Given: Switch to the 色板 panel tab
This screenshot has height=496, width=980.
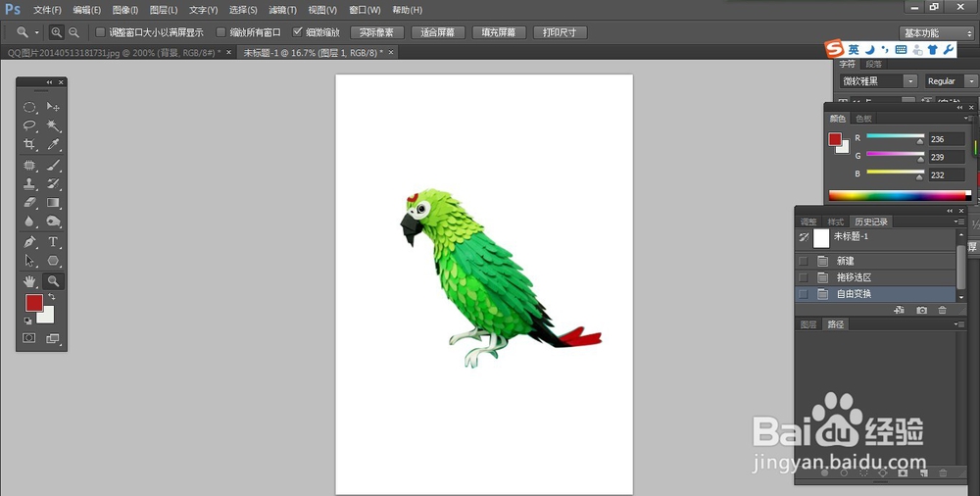Looking at the screenshot, I should click(863, 119).
